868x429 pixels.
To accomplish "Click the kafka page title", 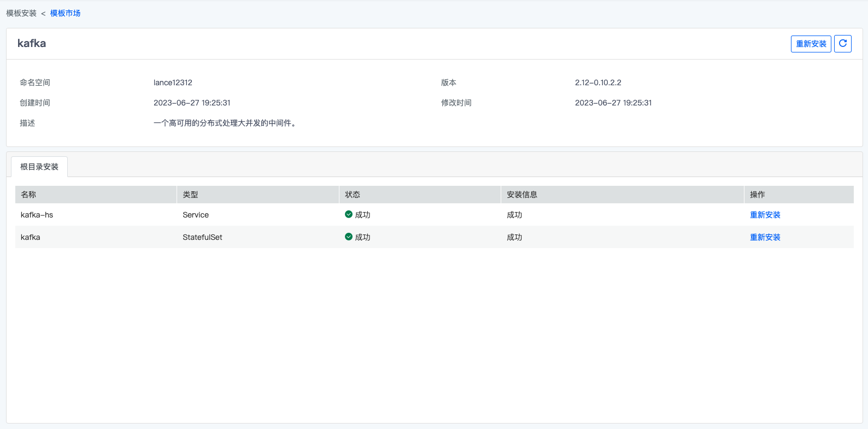I will [x=32, y=44].
